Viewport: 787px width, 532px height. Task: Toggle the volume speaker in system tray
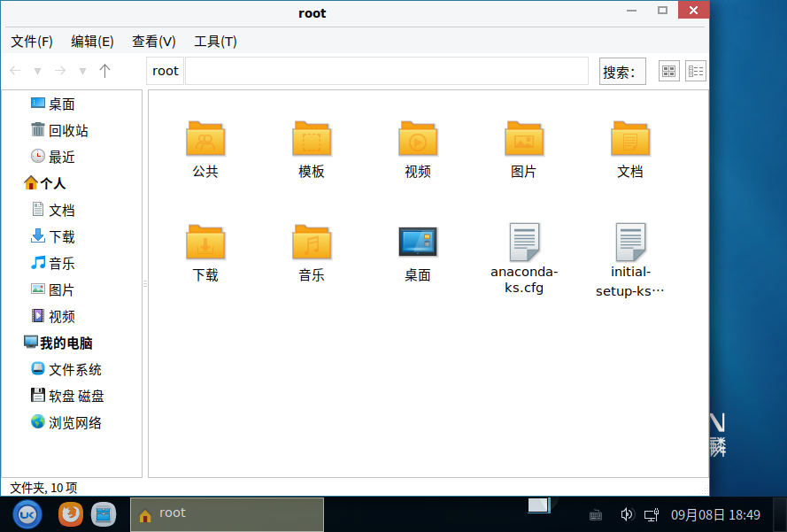point(627,514)
